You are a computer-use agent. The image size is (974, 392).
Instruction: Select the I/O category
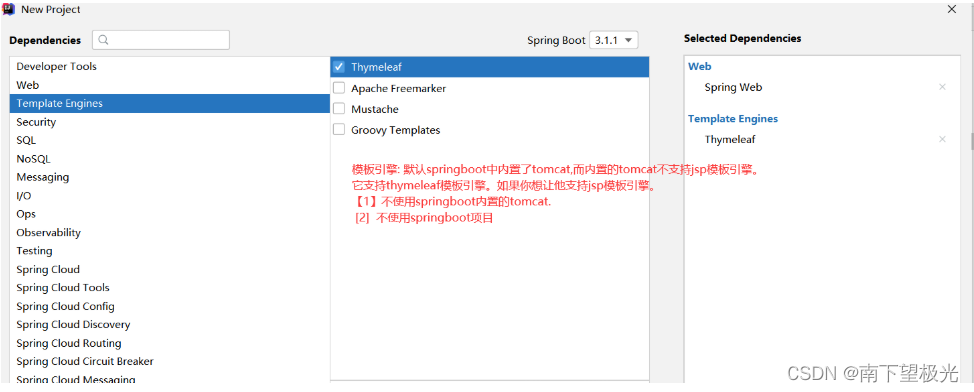(170, 196)
